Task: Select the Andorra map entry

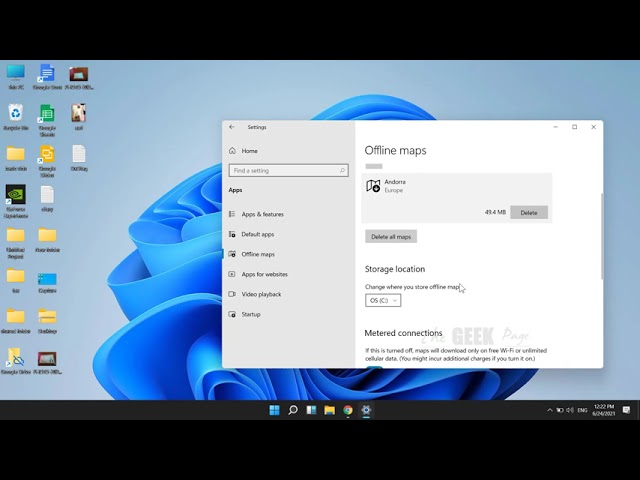Action: click(456, 198)
